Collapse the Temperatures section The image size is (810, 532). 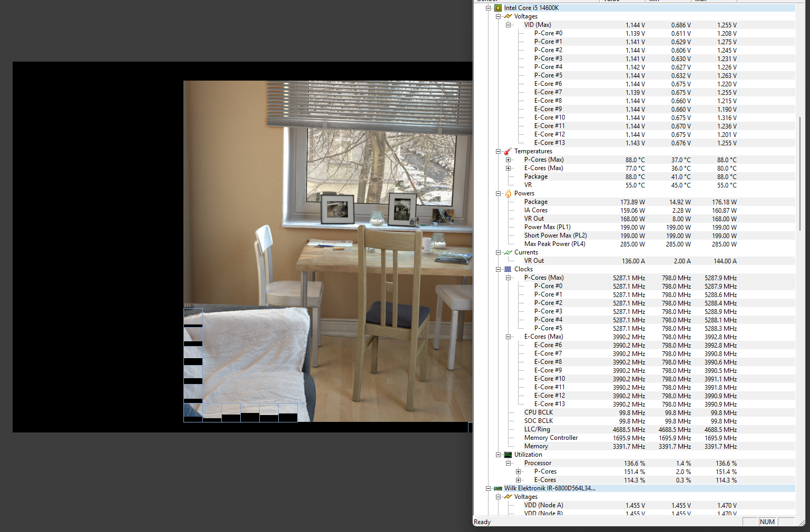499,151
